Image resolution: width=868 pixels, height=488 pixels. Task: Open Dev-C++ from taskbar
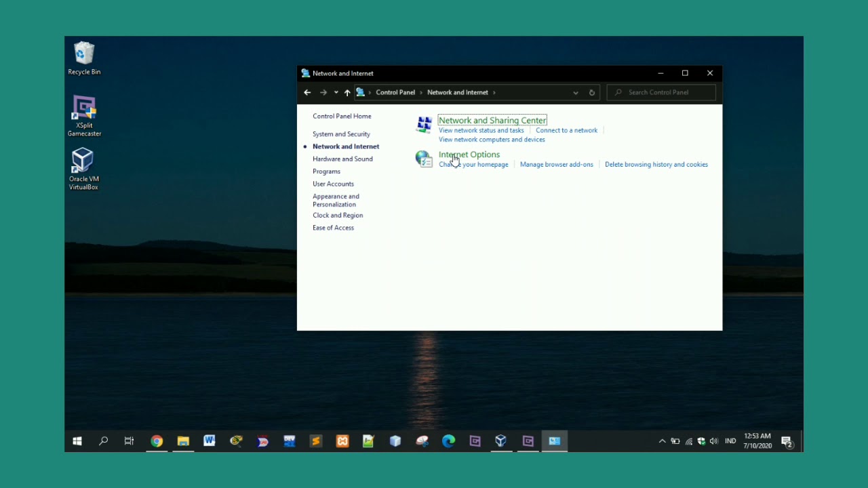290,441
